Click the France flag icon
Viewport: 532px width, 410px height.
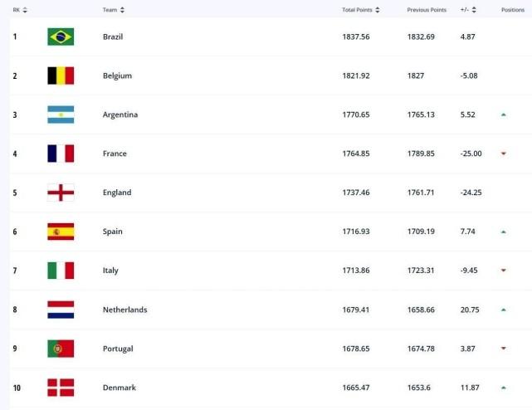pos(61,154)
